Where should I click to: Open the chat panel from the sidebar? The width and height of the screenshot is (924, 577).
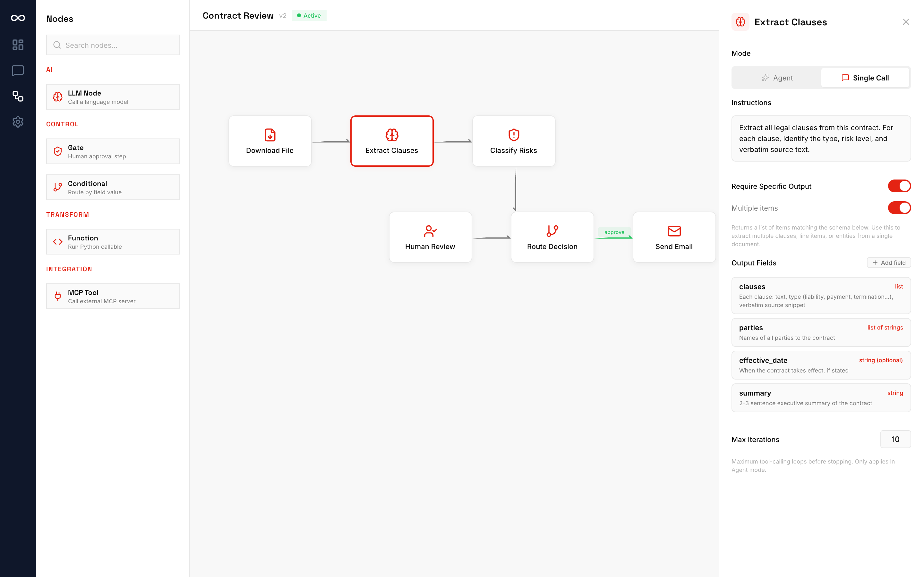[x=18, y=70]
